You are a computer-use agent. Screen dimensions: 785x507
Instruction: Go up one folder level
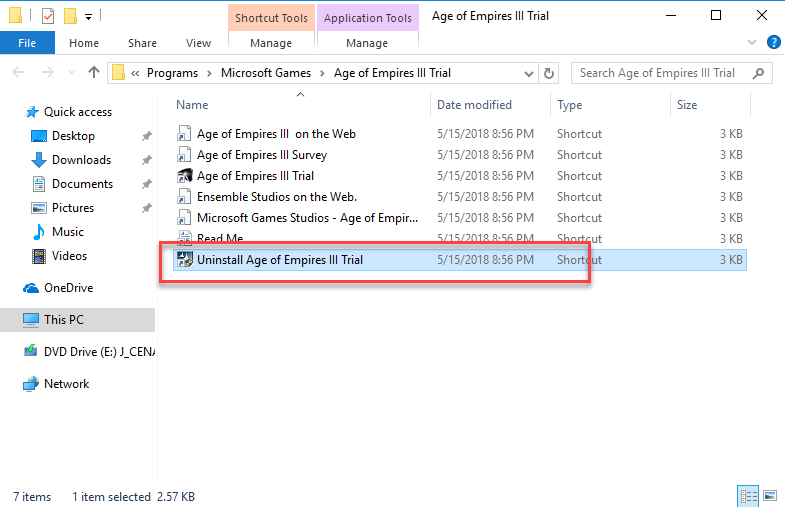click(94, 73)
